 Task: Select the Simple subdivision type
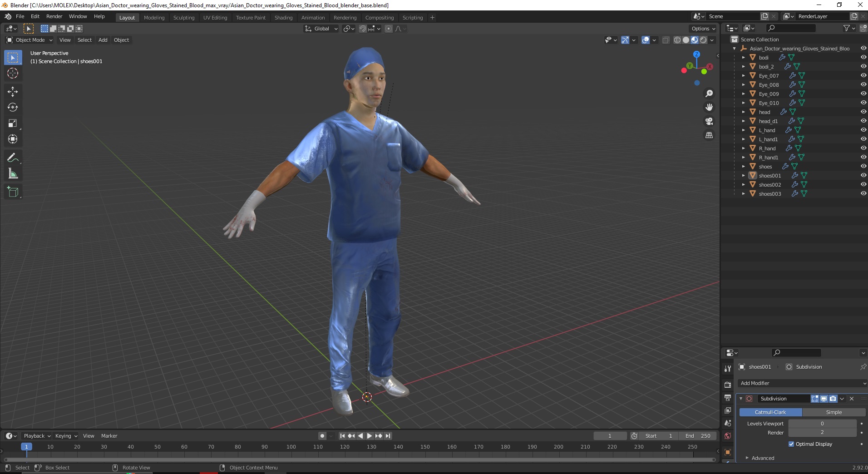pos(833,412)
